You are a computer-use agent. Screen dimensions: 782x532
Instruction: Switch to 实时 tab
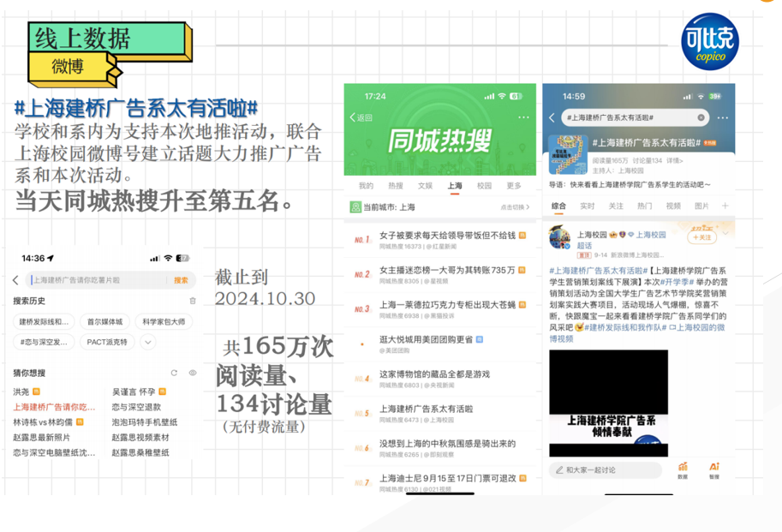[587, 206]
